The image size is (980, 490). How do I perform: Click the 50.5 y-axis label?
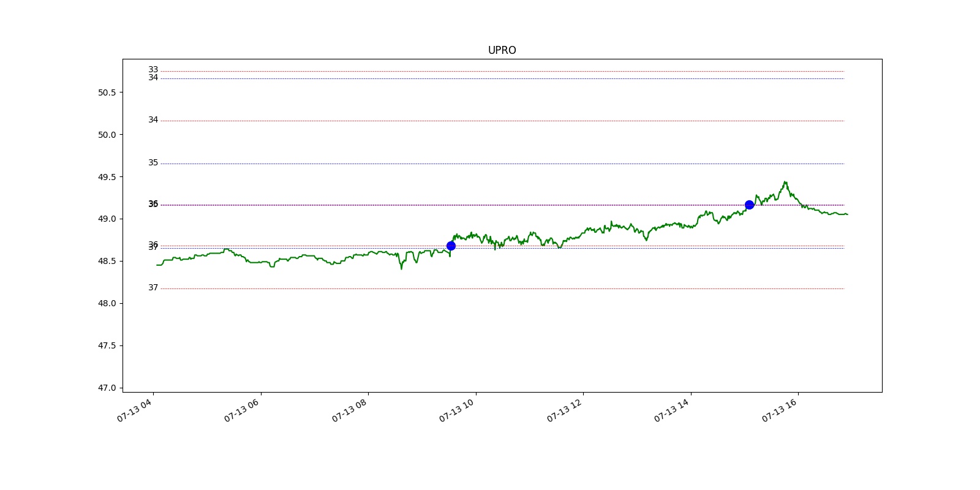[107, 92]
